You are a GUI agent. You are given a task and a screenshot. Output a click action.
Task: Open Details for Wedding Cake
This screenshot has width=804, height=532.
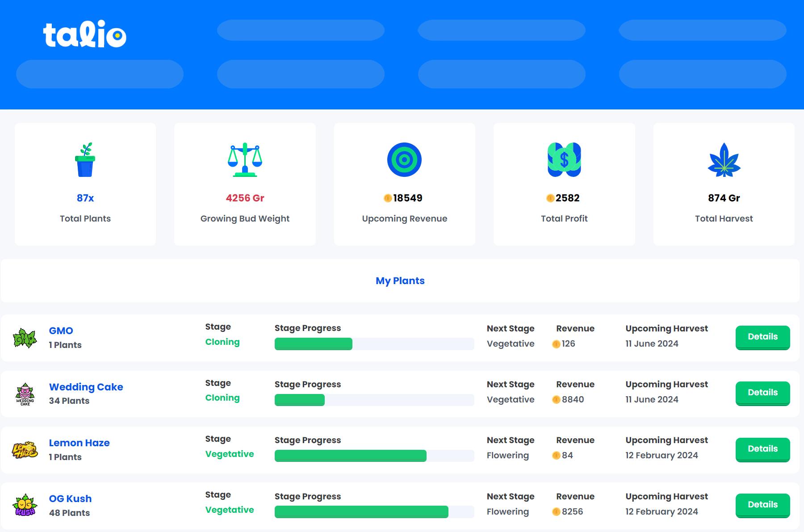(762, 393)
